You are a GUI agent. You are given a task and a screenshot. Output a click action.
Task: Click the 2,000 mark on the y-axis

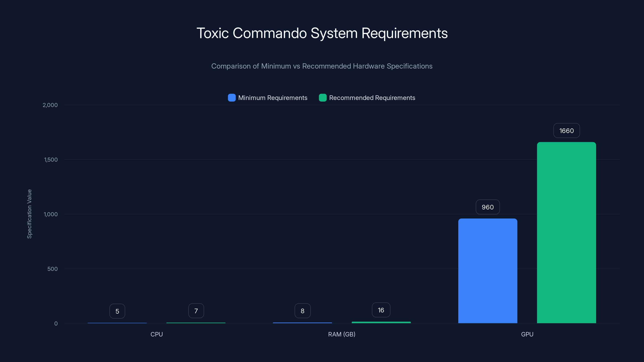click(x=50, y=105)
